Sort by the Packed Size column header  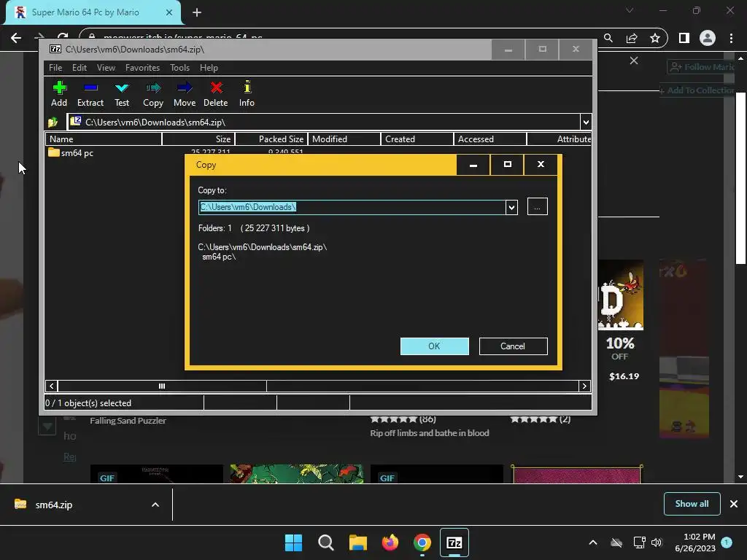click(x=271, y=139)
